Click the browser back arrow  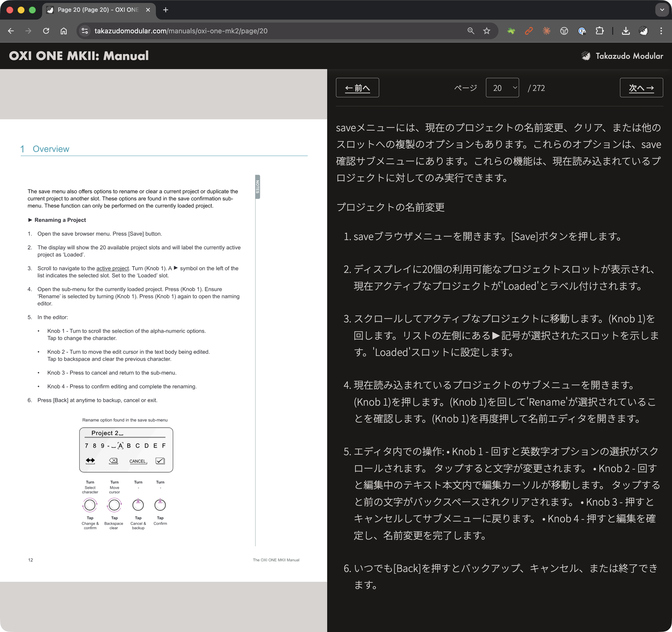pyautogui.click(x=11, y=31)
